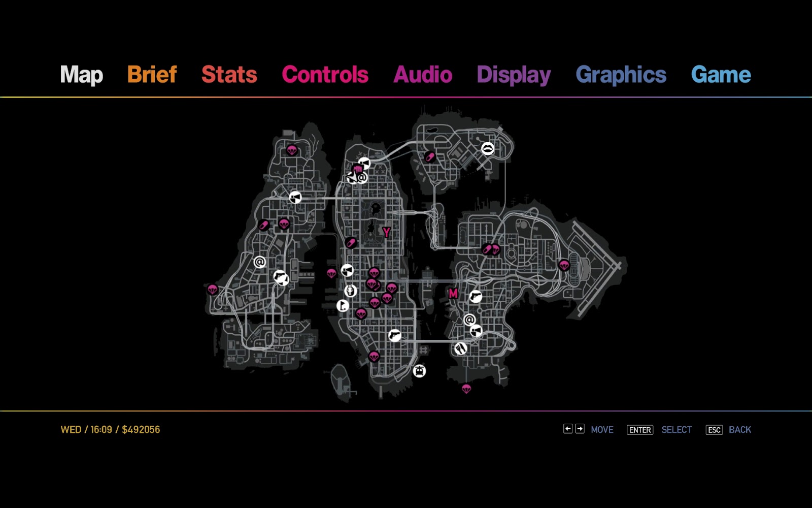Click the right arrow key hint

[x=580, y=429]
